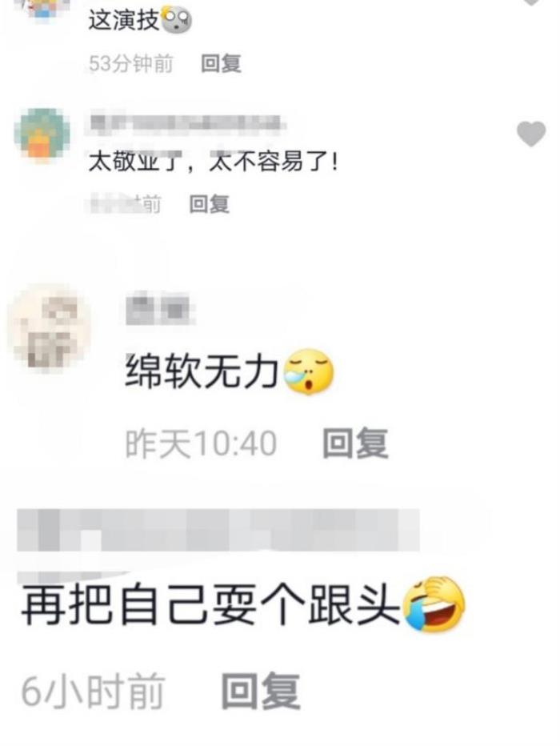Image resolution: width=560 pixels, height=746 pixels.
Task: Select the comment text 再把自己耍个跟头
Action: [210, 604]
